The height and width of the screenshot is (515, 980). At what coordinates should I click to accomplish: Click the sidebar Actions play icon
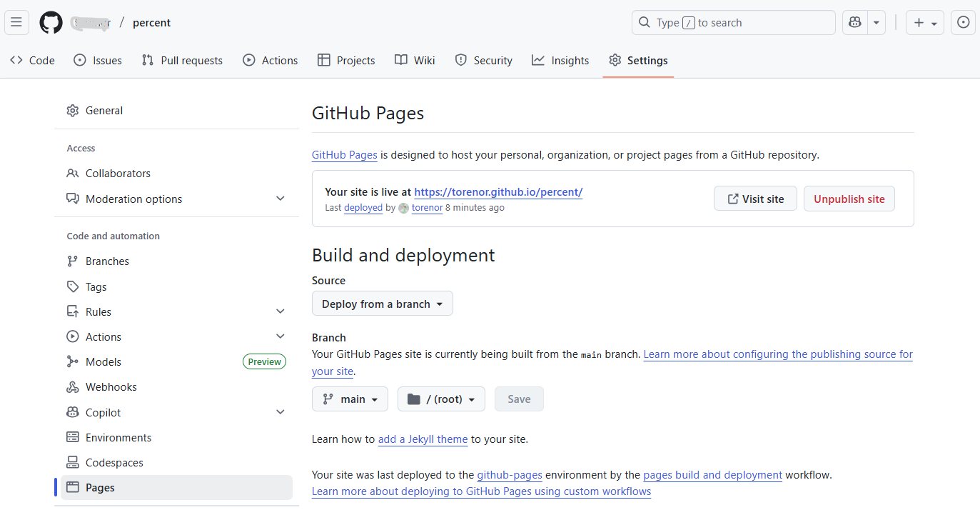[x=72, y=336]
